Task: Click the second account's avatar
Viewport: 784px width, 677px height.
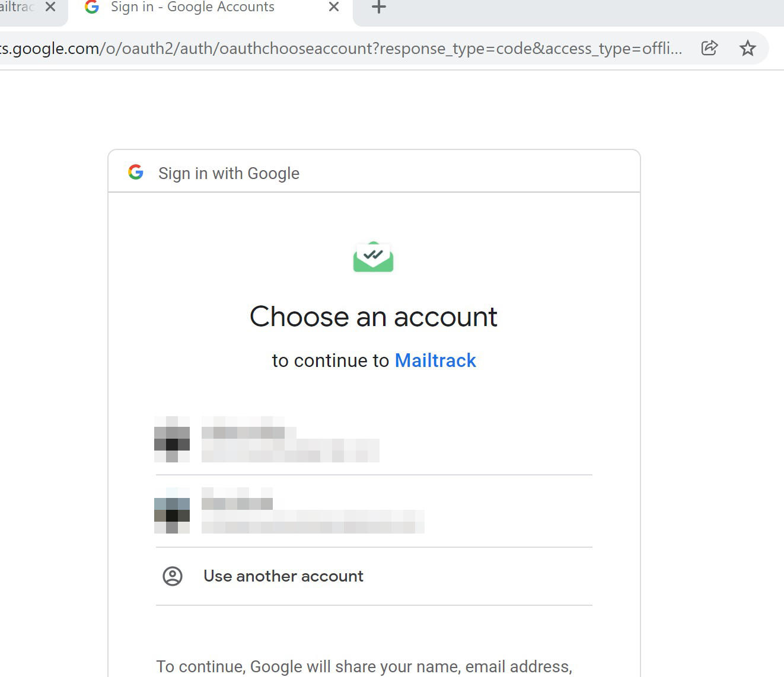Action: pyautogui.click(x=172, y=510)
